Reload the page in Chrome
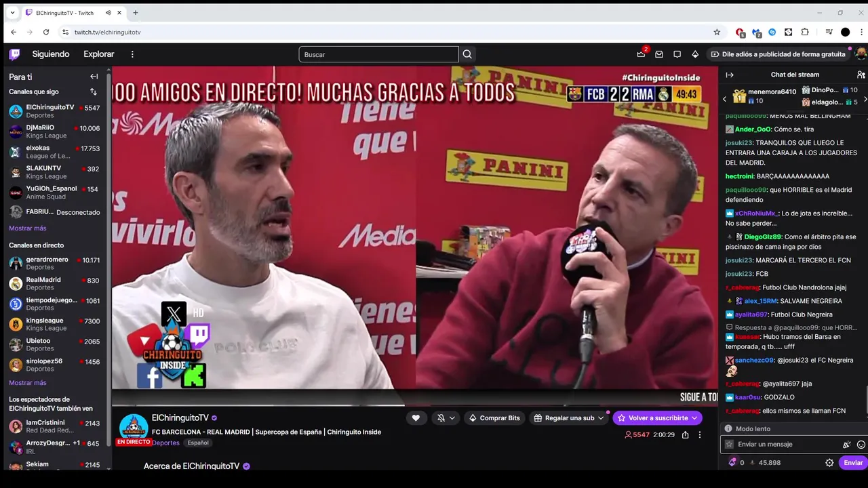Image resolution: width=868 pixels, height=488 pixels. (x=46, y=32)
